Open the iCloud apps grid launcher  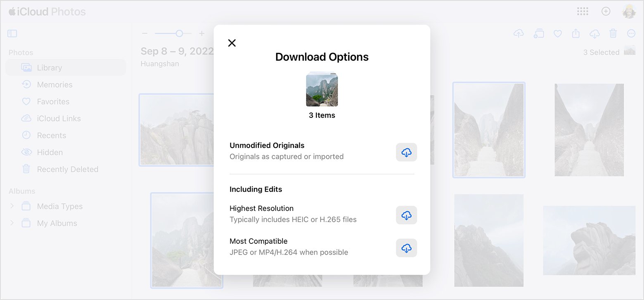point(582,12)
